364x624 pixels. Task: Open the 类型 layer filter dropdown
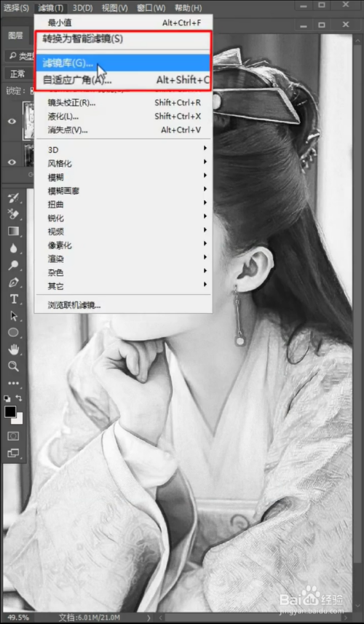coord(20,56)
